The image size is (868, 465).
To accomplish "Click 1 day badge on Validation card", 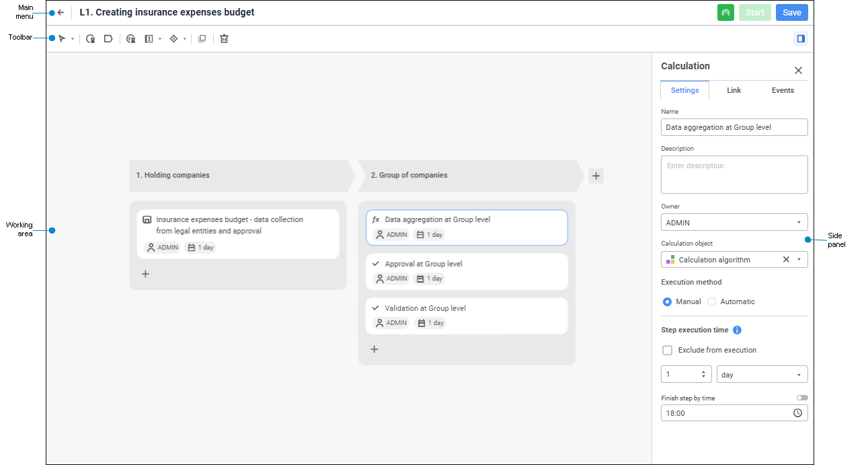I will [x=429, y=323].
